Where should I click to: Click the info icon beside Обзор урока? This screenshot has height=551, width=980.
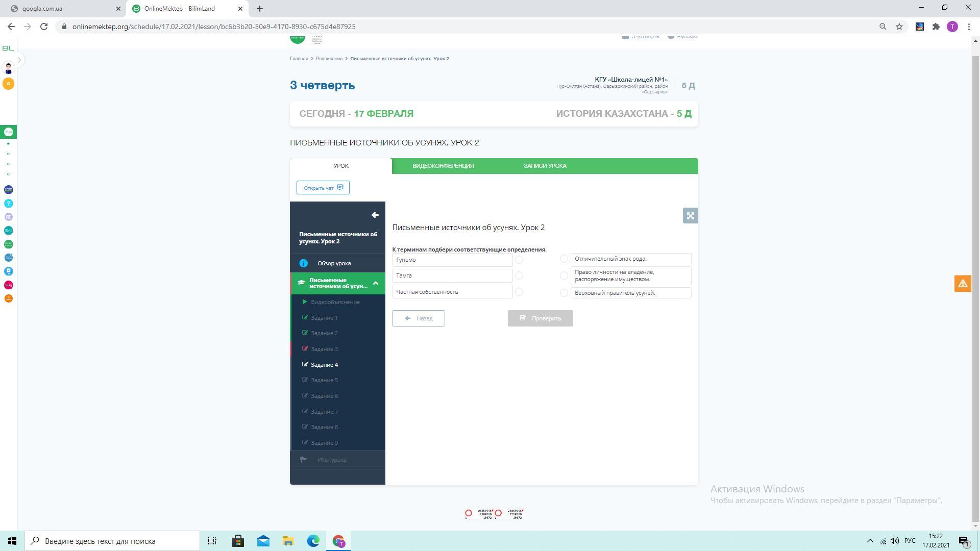[303, 263]
